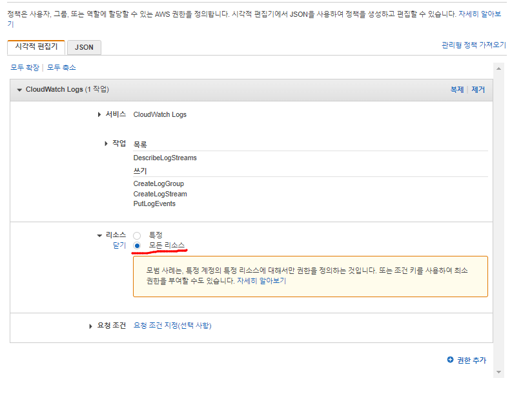Image resolution: width=532 pixels, height=407 pixels.
Task: Click the 요청 조건 label
Action: point(112,326)
